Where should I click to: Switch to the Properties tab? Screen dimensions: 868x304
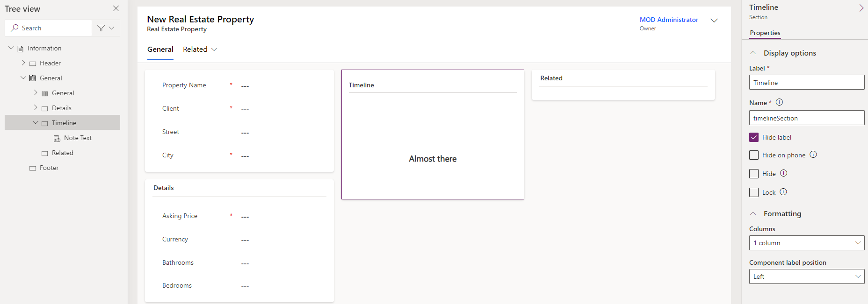click(x=765, y=33)
